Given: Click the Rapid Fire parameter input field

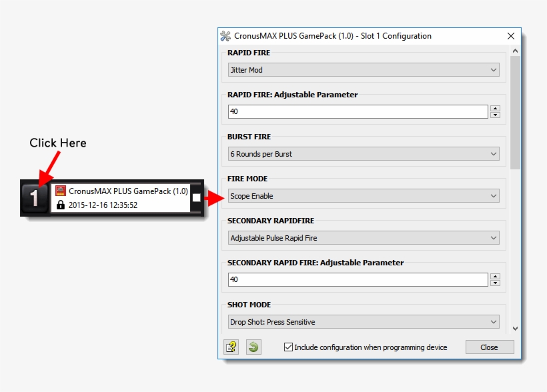Looking at the screenshot, I should tap(358, 112).
